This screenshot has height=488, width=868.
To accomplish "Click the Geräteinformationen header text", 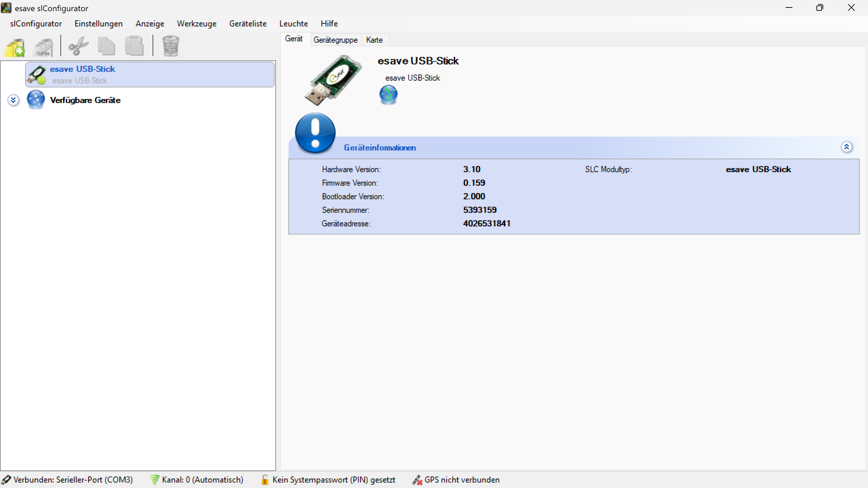I will pos(380,148).
